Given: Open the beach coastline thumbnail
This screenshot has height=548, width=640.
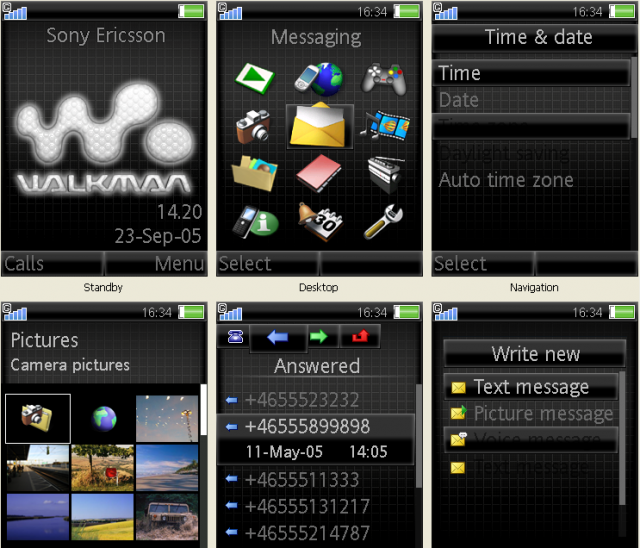Looking at the screenshot, I should point(167,468).
